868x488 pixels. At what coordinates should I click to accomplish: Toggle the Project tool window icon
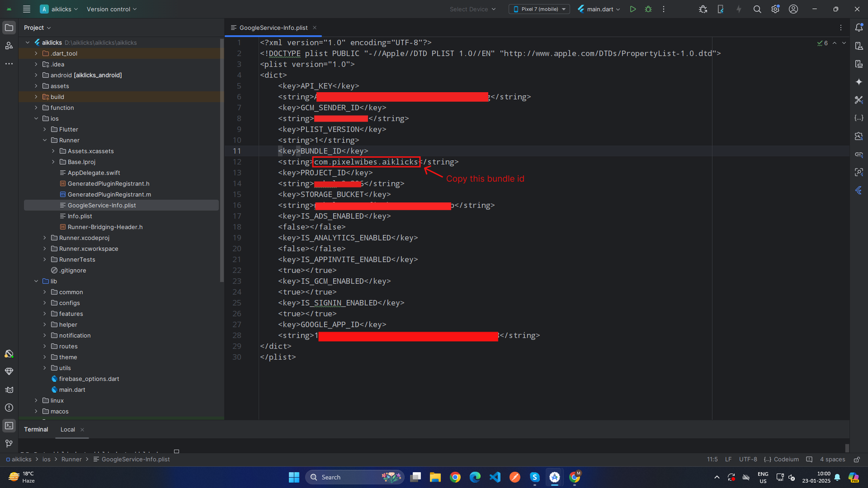pyautogui.click(x=9, y=28)
